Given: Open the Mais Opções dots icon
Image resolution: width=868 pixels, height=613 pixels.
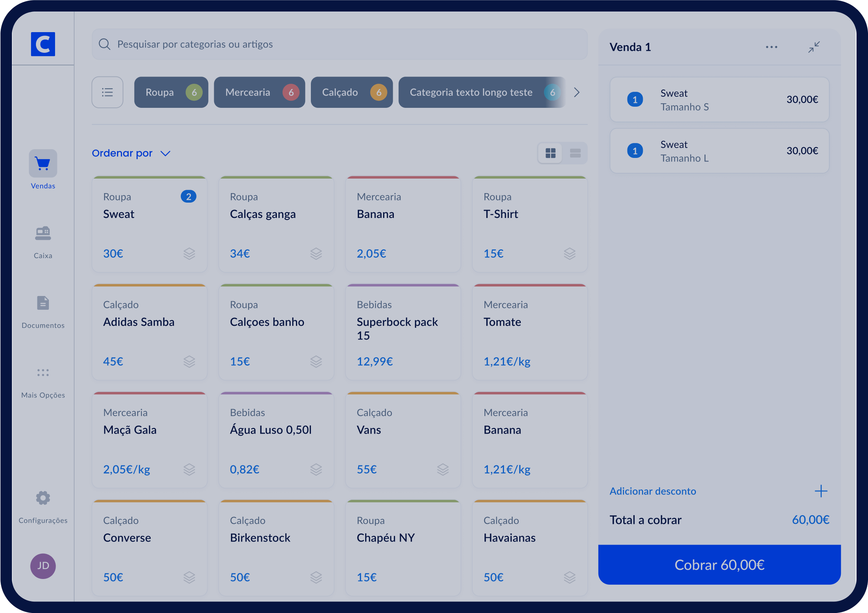Looking at the screenshot, I should coord(43,372).
